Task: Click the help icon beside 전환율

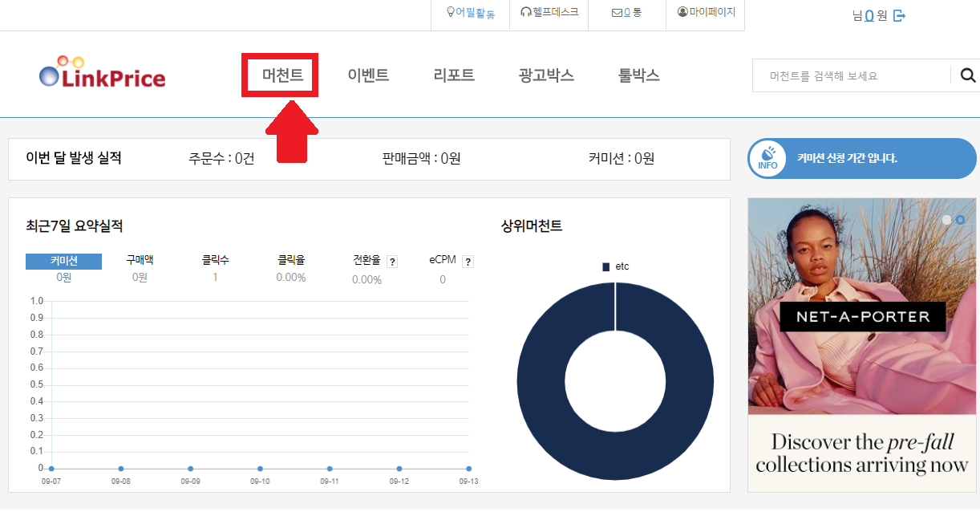Action: click(392, 262)
